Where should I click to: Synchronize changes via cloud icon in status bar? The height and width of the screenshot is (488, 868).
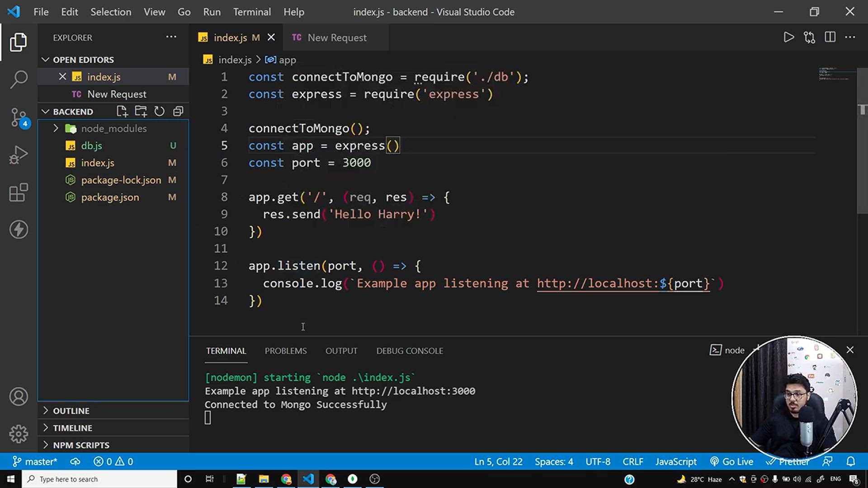tap(75, 461)
